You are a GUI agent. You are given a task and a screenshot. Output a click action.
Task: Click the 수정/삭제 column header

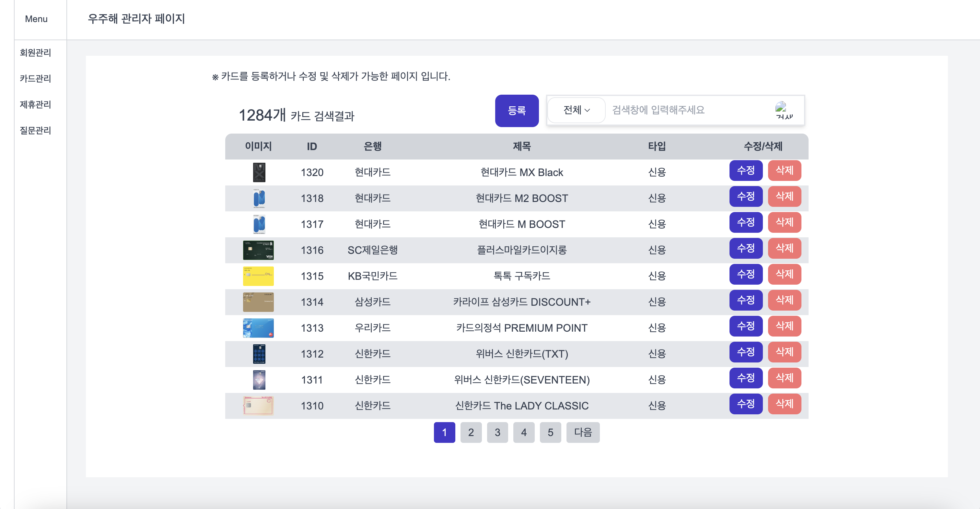pos(763,146)
